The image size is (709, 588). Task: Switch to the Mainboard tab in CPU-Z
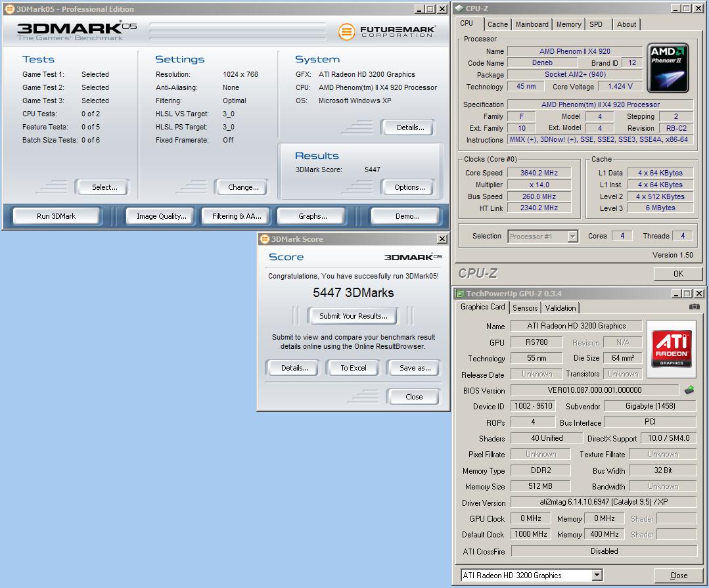coord(532,24)
